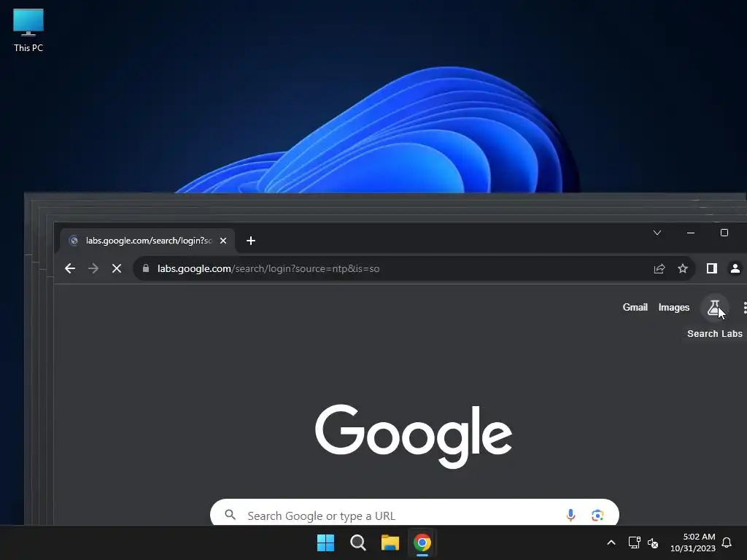Close the labs.google.com tab
The width and height of the screenshot is (747, 560).
(x=223, y=241)
